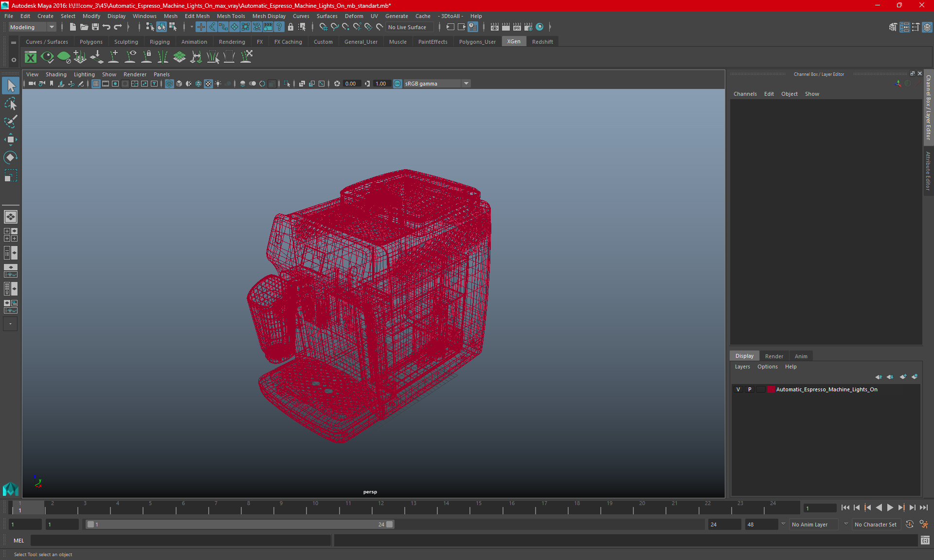Screen dimensions: 934x560
Task: Select the Move tool in toolbar
Action: tap(10, 139)
